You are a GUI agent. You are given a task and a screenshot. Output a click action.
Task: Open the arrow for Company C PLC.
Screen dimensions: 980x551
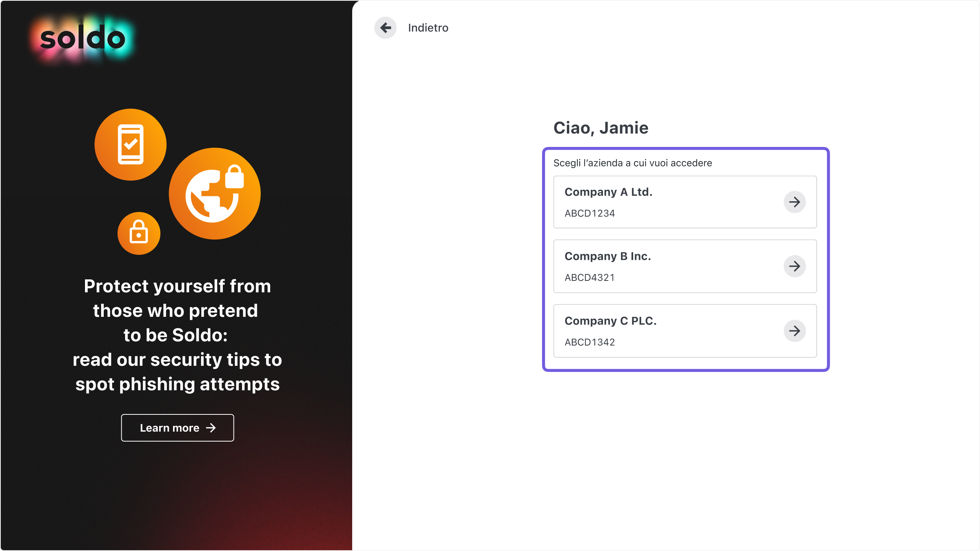[795, 331]
